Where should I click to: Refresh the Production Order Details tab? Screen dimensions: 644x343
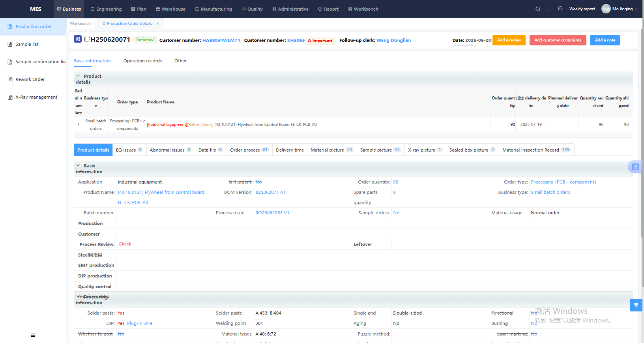pyautogui.click(x=104, y=24)
